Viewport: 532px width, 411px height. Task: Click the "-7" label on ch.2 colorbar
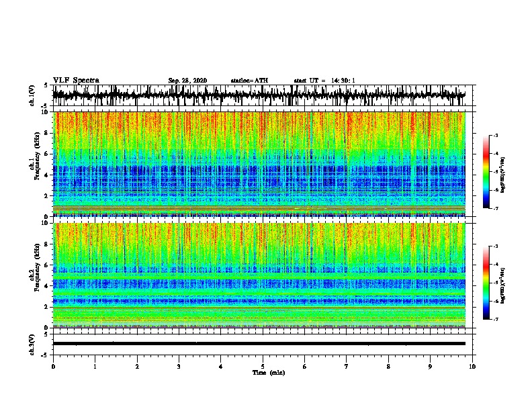coord(496,319)
